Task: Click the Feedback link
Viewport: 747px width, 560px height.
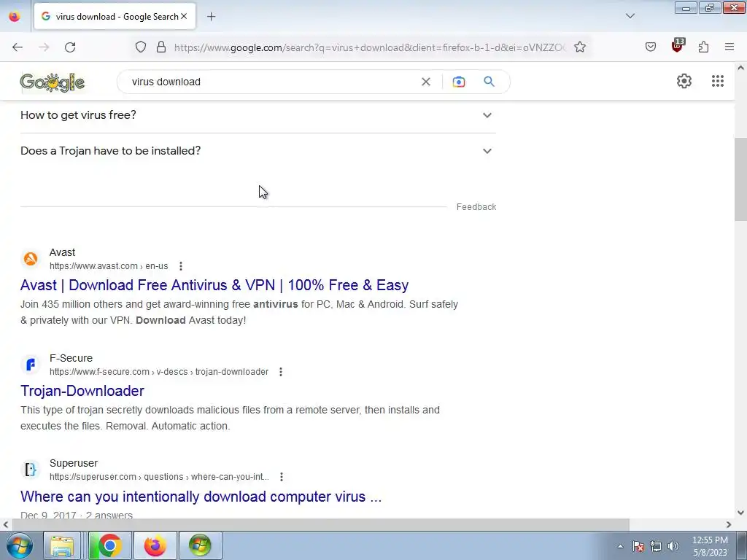Action: [x=476, y=206]
